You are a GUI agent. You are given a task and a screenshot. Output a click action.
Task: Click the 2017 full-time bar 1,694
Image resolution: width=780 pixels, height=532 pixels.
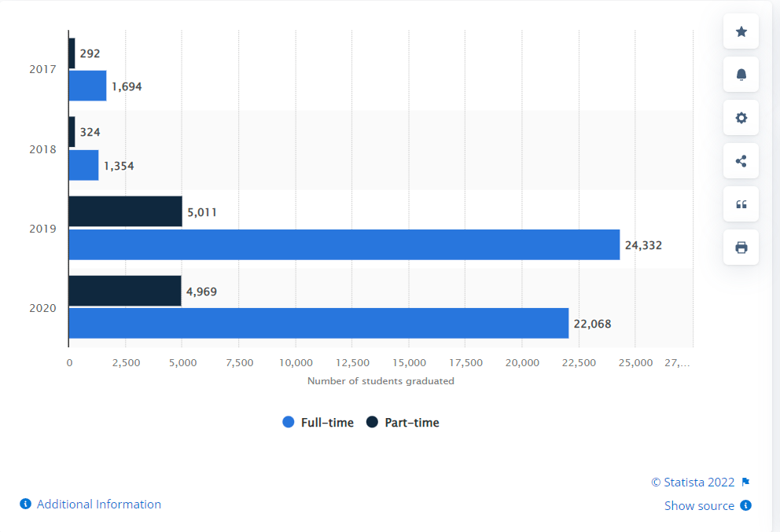click(x=87, y=86)
